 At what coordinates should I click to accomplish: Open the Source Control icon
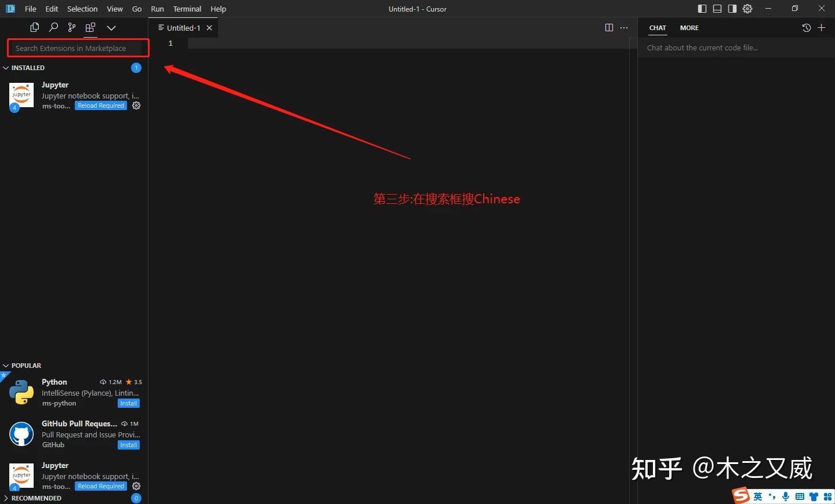71,27
